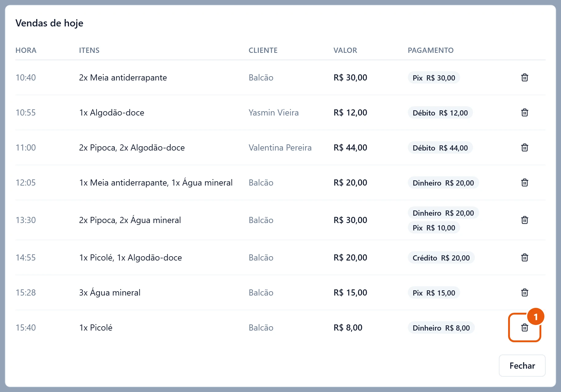Click the Débito R$ 44,00 payment badge
This screenshot has width=561, height=392.
pos(440,148)
